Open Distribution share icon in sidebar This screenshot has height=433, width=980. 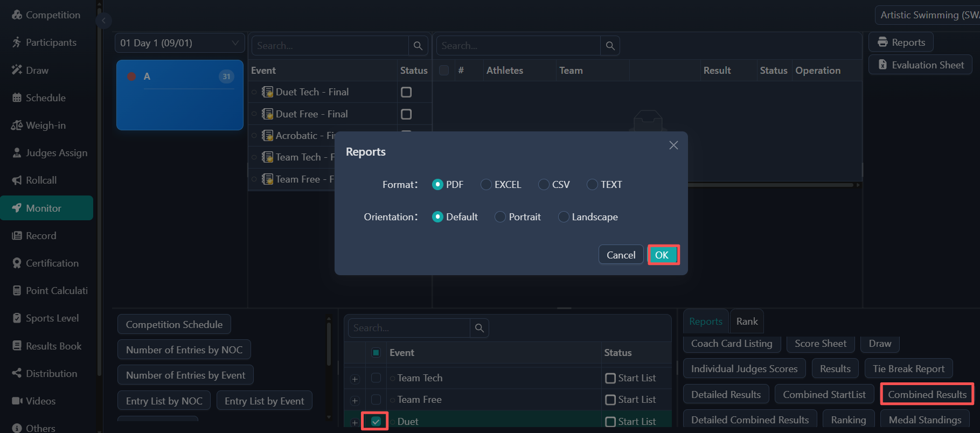coord(17,373)
